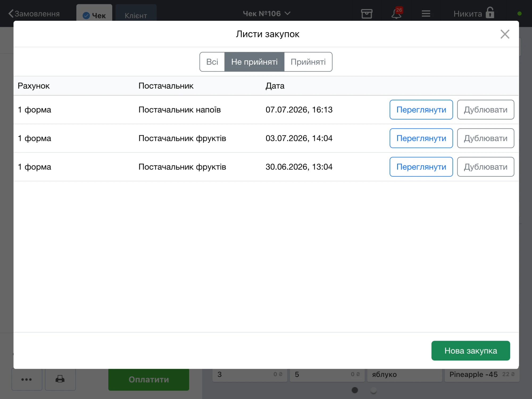Screen dimensions: 532x399
Task: Go back to Замовлення
Action: pos(34,14)
